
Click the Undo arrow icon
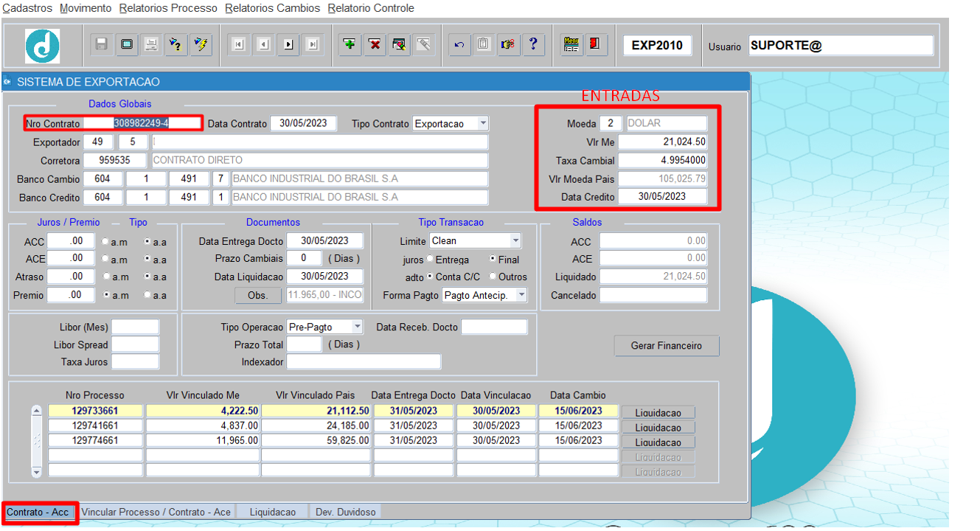459,44
